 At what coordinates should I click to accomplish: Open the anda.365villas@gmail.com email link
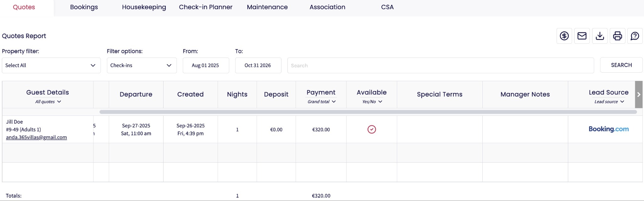click(x=36, y=137)
